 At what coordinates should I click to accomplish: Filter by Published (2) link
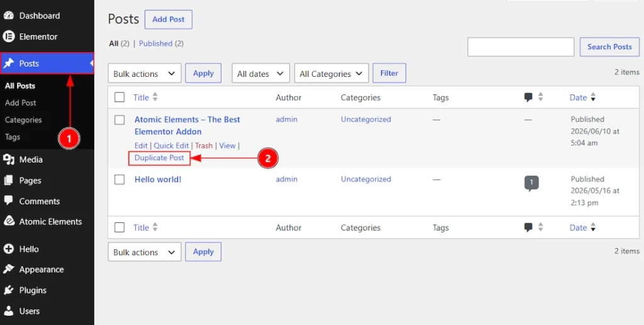click(161, 43)
